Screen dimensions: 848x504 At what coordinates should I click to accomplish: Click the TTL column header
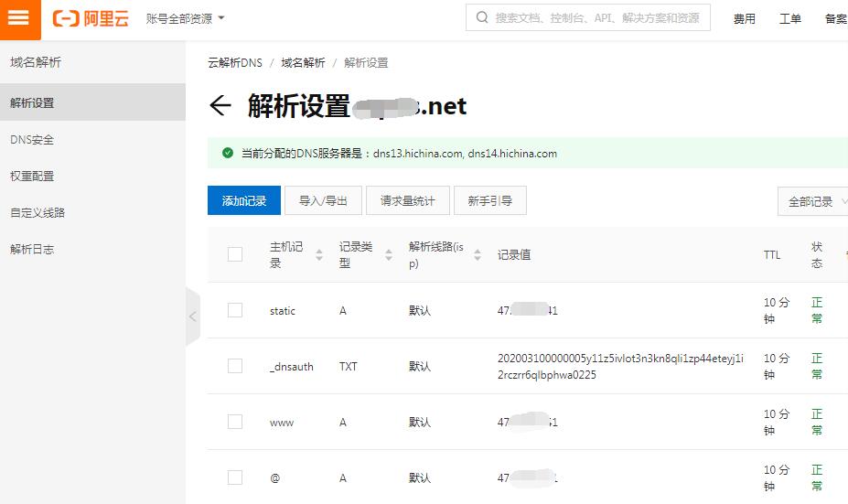coord(772,254)
